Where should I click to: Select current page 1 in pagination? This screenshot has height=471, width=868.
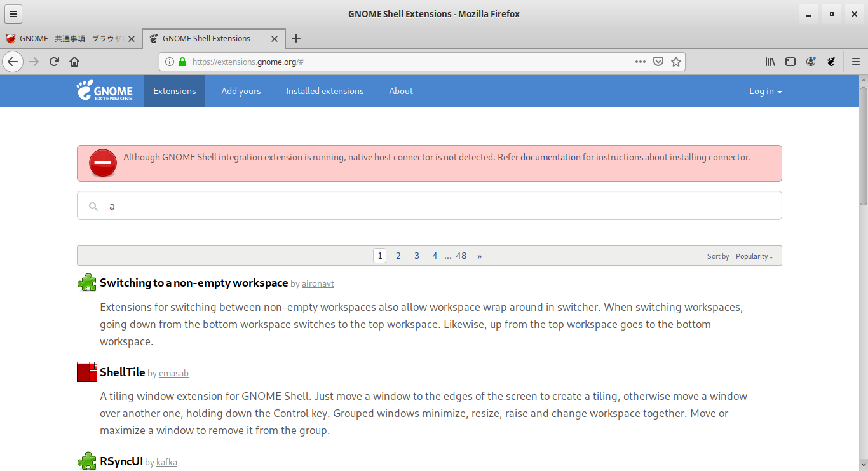pyautogui.click(x=379, y=256)
